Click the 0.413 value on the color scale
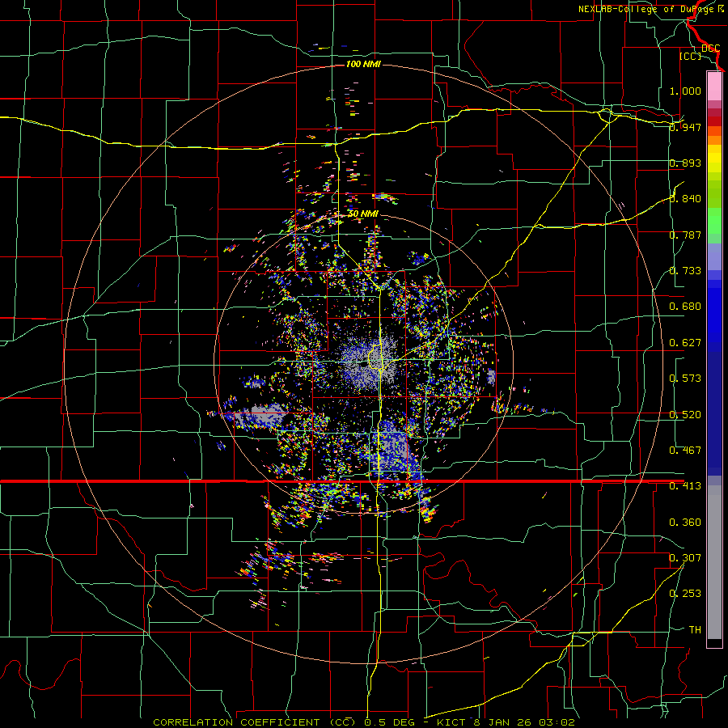The image size is (728, 728). tap(685, 486)
